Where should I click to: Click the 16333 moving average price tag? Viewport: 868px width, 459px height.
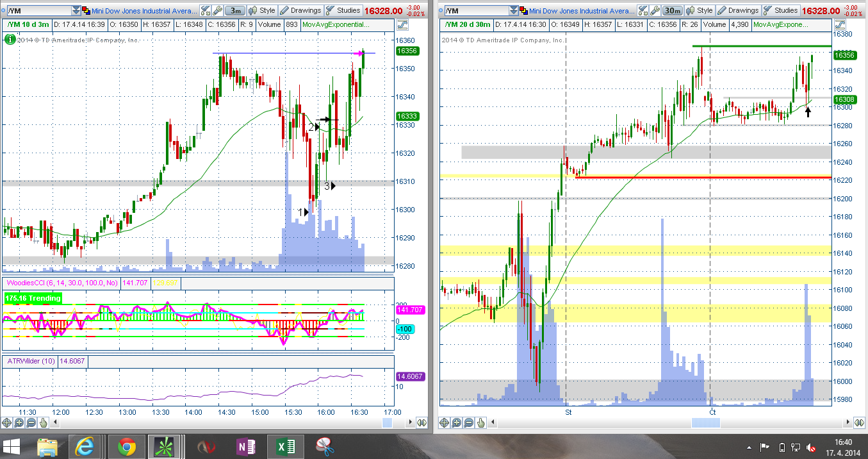click(407, 116)
